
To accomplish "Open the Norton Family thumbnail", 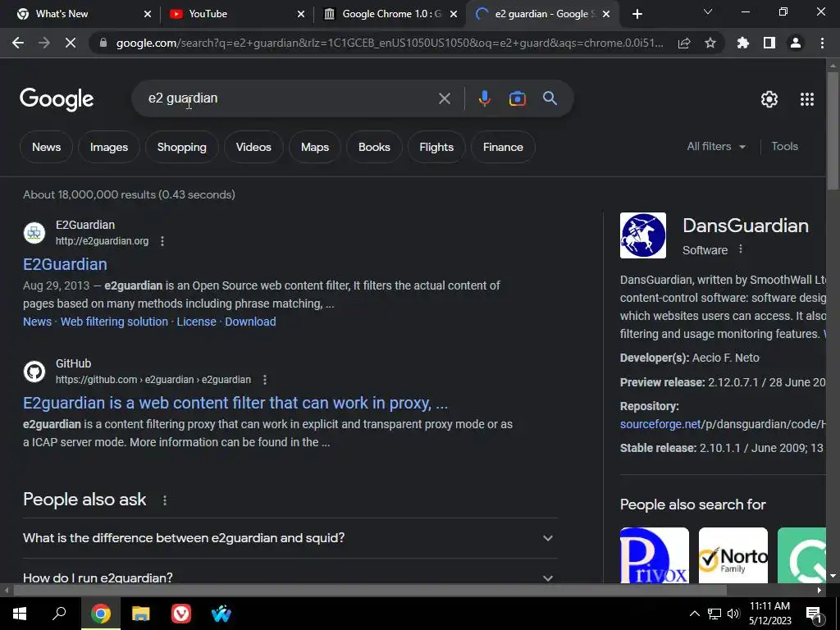I will [x=733, y=555].
